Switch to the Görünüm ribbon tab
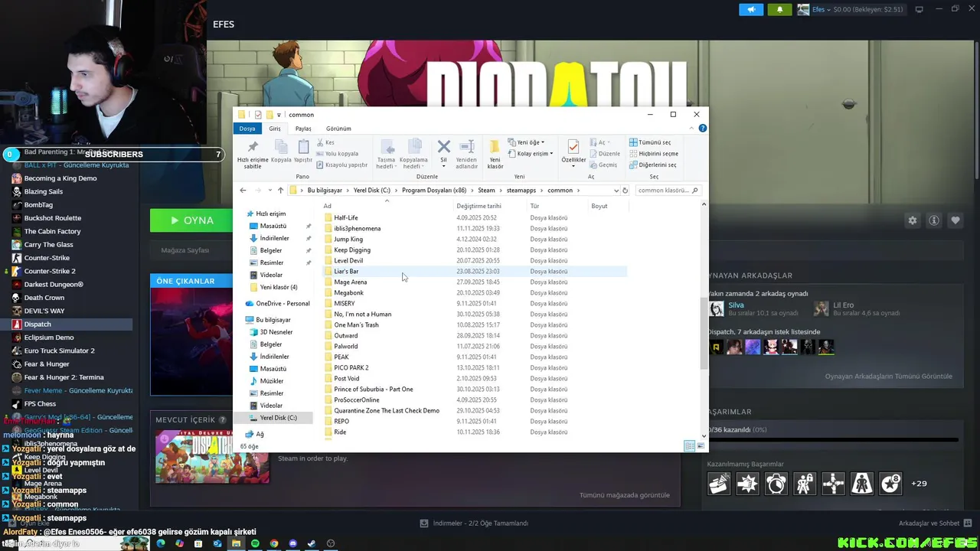 click(338, 129)
